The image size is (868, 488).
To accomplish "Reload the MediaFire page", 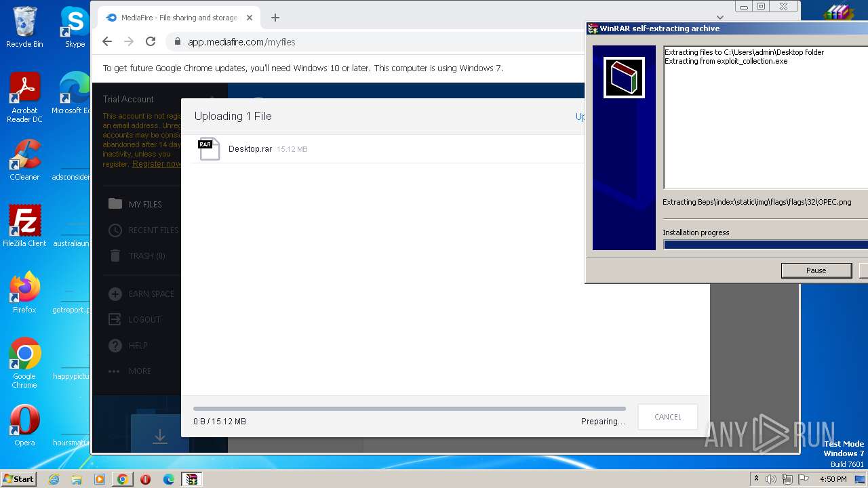I will (151, 41).
